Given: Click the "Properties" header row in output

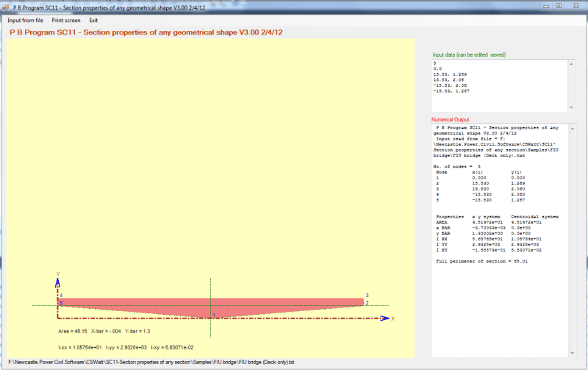Looking at the screenshot, I should click(498, 216).
